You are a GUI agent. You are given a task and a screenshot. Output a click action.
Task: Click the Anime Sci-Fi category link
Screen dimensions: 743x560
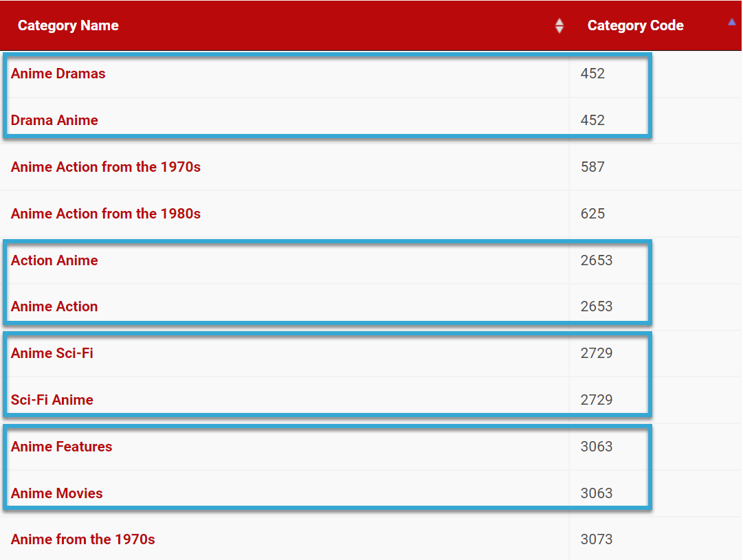[x=52, y=353]
